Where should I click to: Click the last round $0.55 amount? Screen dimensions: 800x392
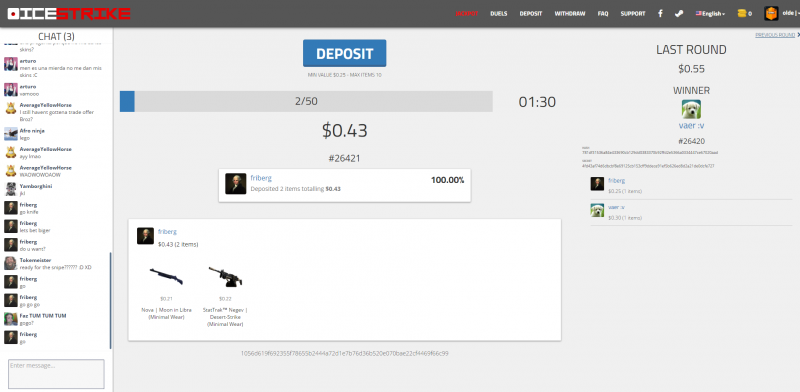pyautogui.click(x=691, y=69)
